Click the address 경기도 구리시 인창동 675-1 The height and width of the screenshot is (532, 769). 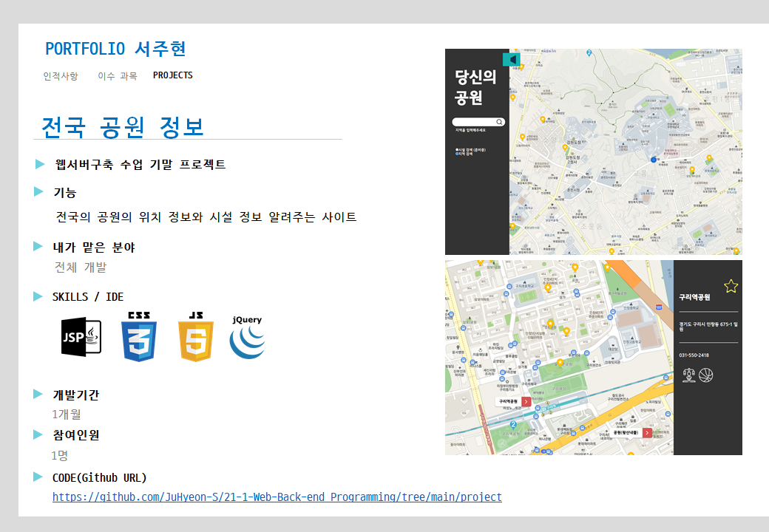708,327
